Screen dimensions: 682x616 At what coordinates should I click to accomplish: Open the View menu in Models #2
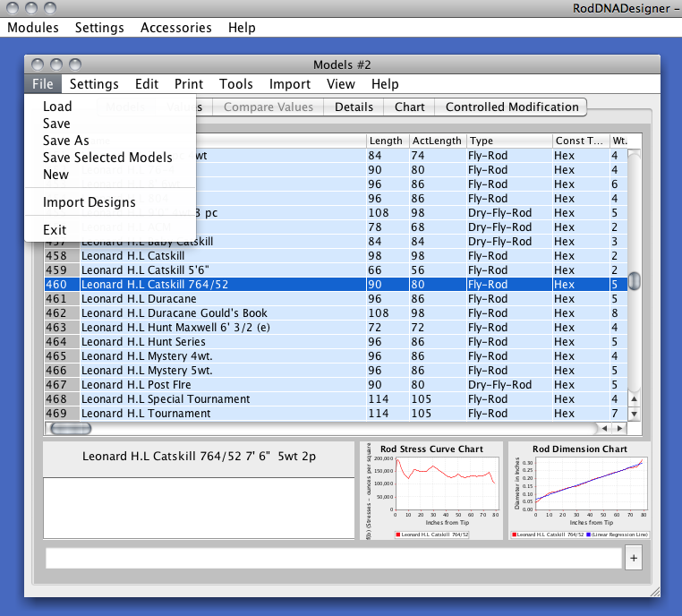[341, 83]
